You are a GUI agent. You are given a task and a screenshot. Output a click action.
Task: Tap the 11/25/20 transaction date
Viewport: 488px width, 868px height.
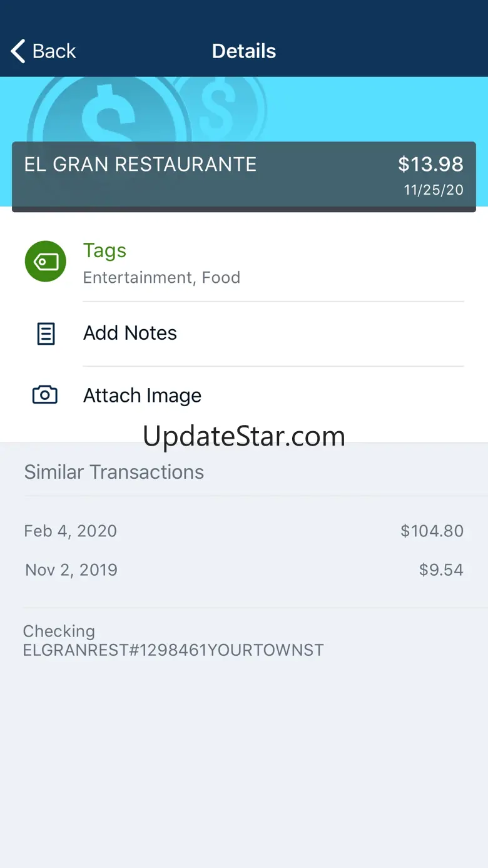pos(434,190)
